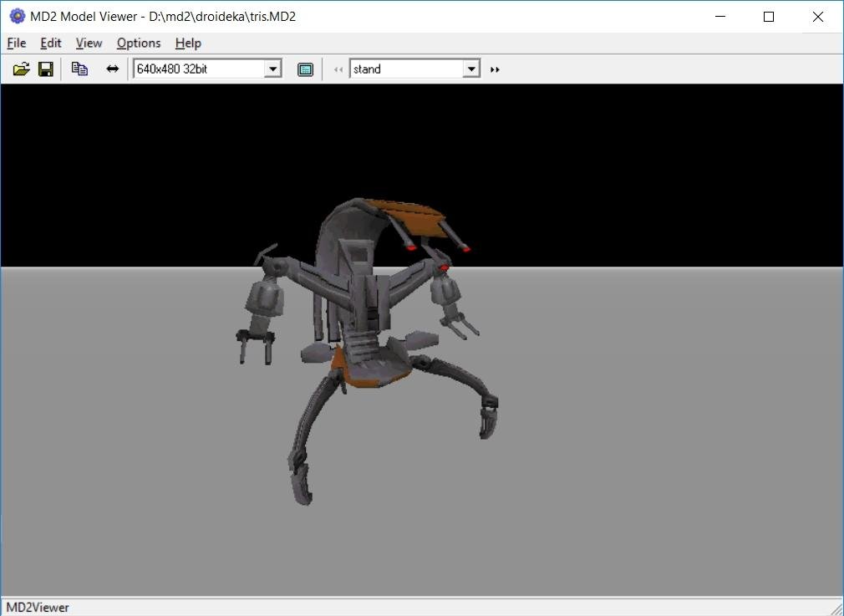Expand the 640x480 32bit resolution dropdown
This screenshot has width=844, height=616.
click(x=272, y=69)
